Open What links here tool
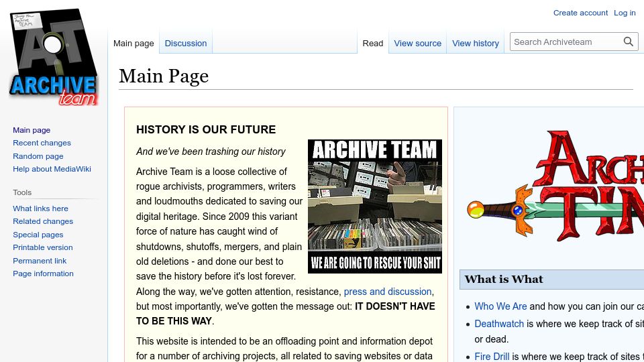Viewport: 644px width, 362px height. tap(40, 208)
